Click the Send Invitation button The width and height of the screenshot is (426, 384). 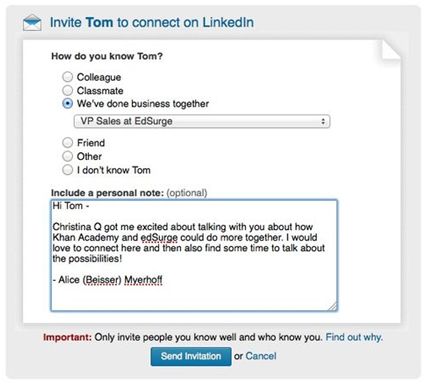pos(191,356)
